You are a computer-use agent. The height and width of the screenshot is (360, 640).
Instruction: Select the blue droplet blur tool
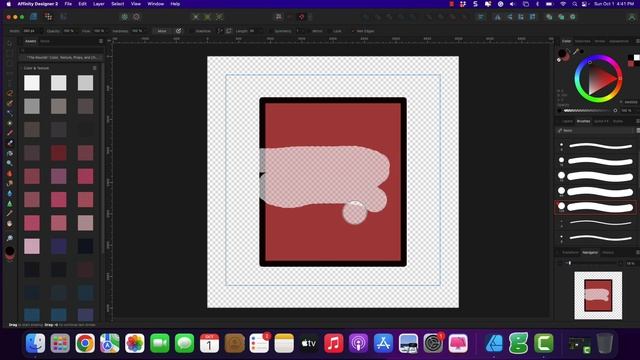pyautogui.click(x=10, y=193)
